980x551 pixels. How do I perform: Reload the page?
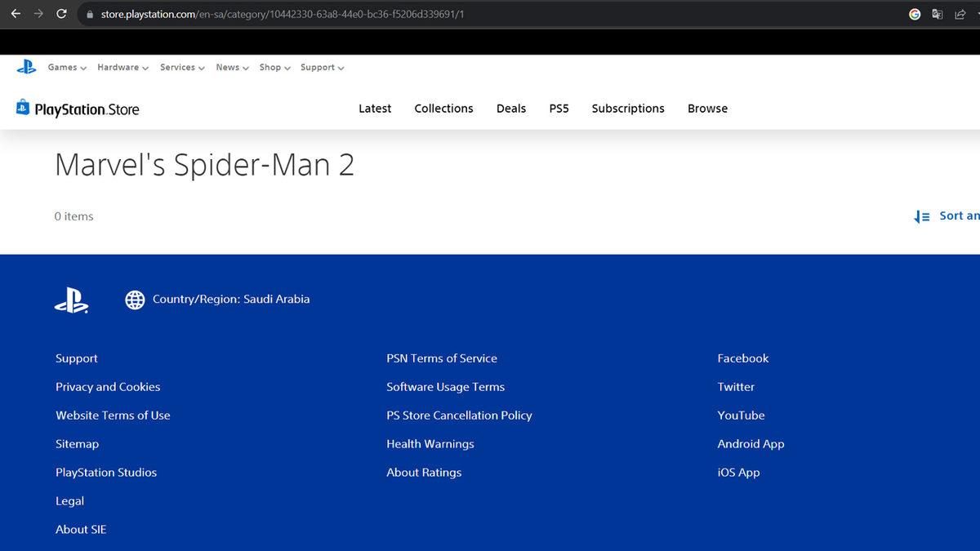(61, 14)
